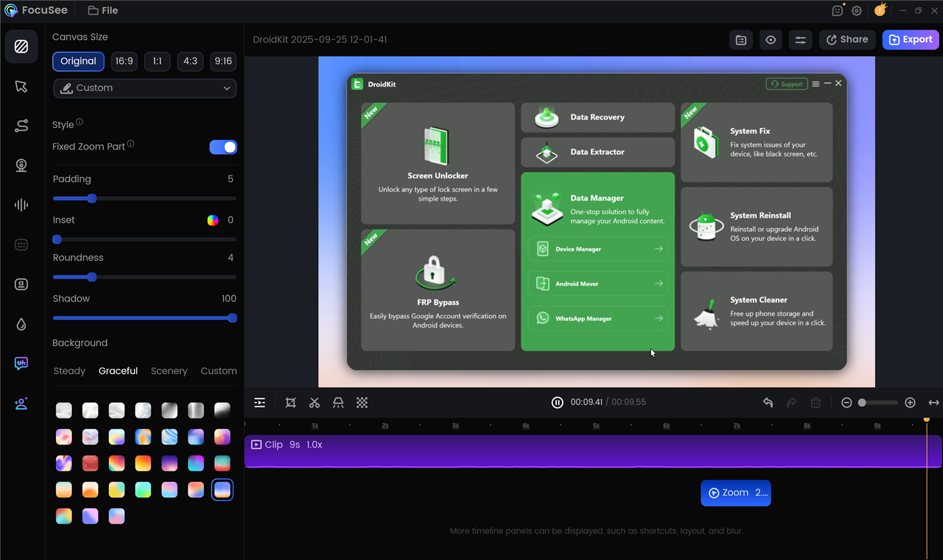Open the Custom style dropdown
Screen dimensions: 943x560
pos(145,88)
